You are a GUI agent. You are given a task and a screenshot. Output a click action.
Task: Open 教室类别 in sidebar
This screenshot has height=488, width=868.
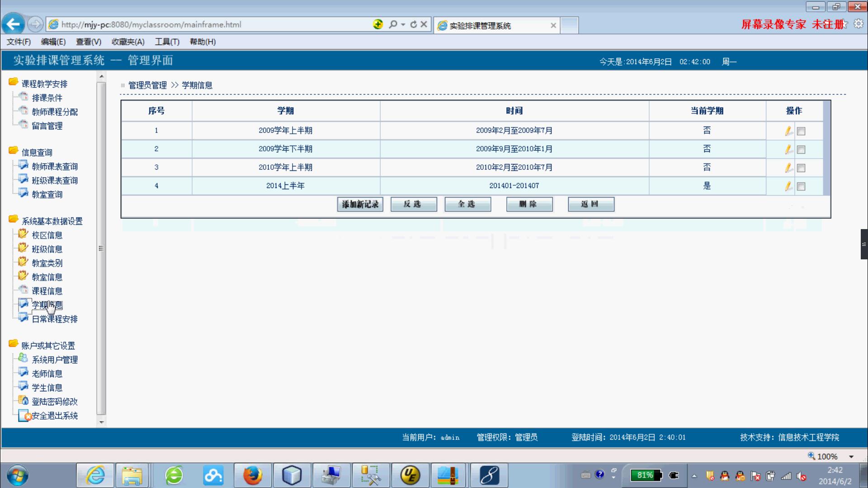[x=47, y=263]
